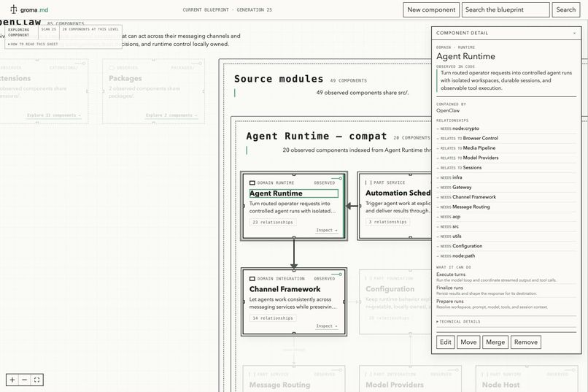Select the dimmed Model Providers card
Viewport: 588px width, 392px height.
tap(410, 379)
